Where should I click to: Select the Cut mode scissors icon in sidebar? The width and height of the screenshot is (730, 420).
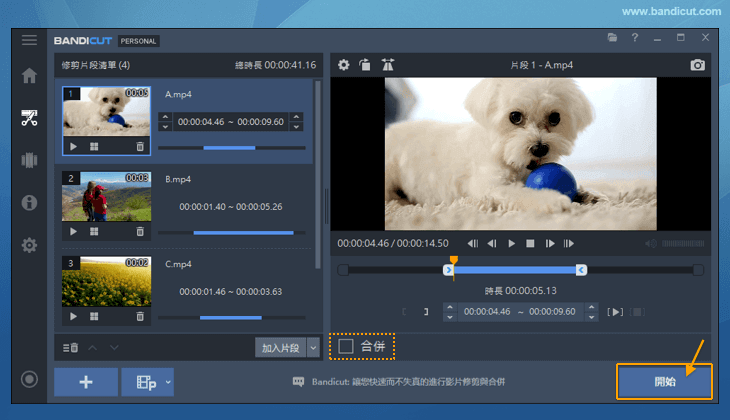[x=29, y=118]
